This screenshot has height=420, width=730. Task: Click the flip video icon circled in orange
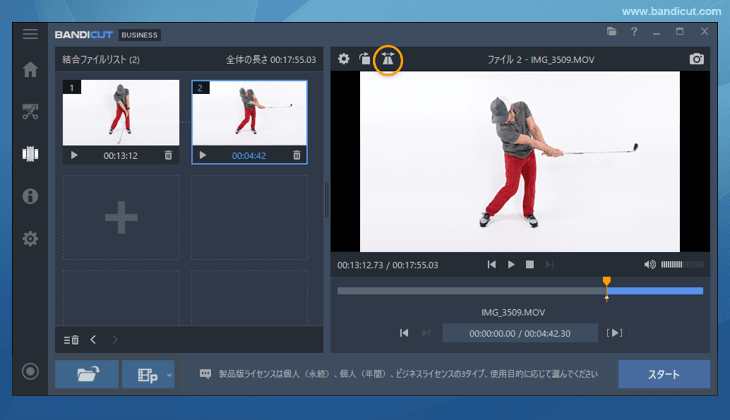point(387,59)
